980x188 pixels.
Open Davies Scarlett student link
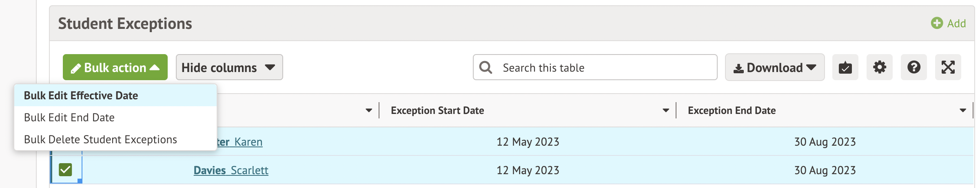pyautogui.click(x=231, y=170)
